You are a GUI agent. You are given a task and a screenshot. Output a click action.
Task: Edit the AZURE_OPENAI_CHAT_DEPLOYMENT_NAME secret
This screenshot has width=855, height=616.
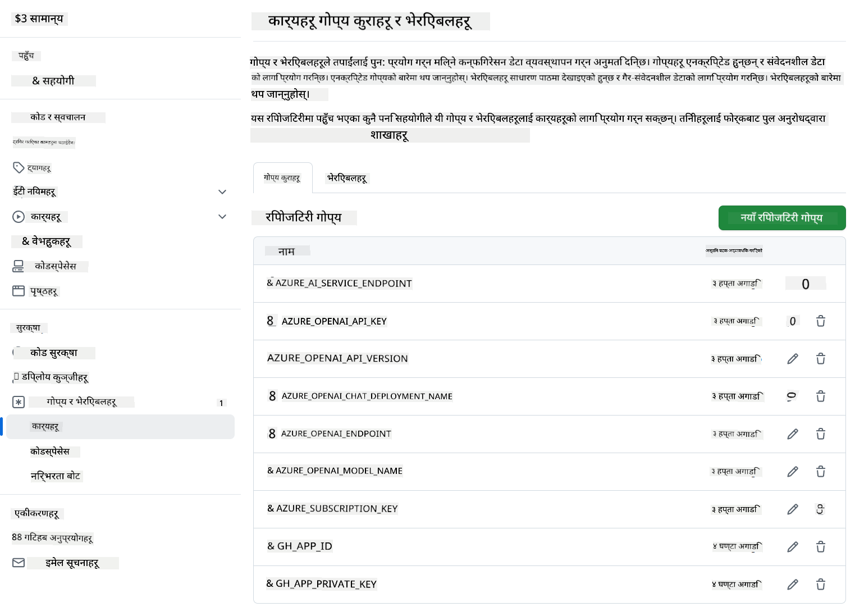click(x=792, y=396)
